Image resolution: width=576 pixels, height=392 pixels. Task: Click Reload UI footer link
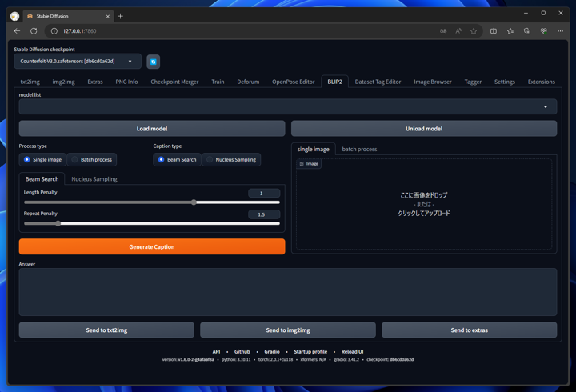pos(352,351)
